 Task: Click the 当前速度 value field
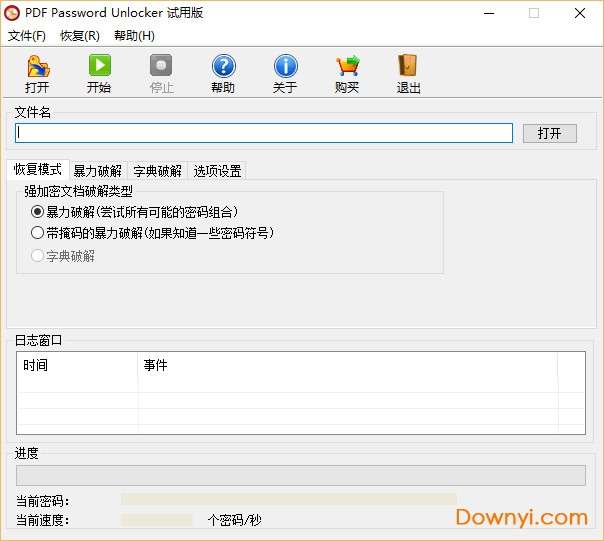click(x=156, y=520)
